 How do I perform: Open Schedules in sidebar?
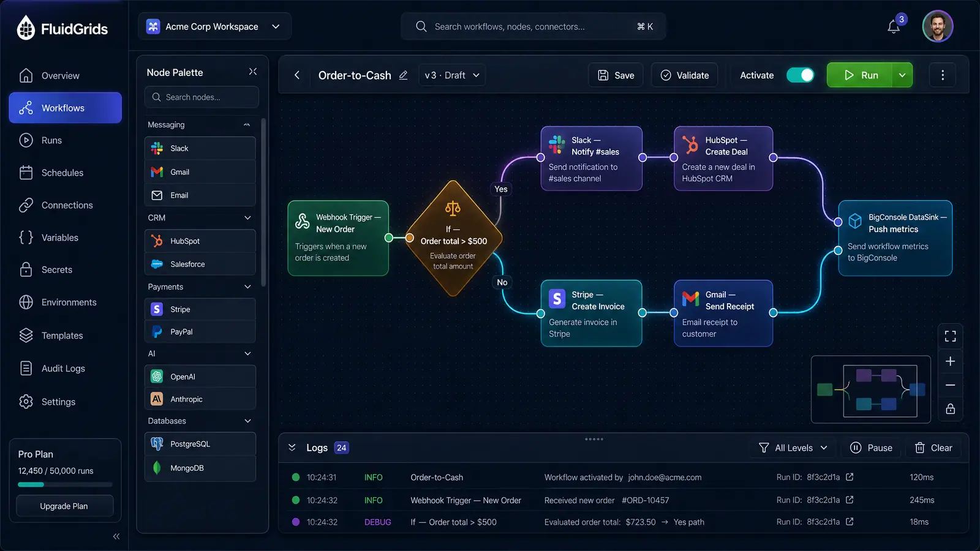65,173
